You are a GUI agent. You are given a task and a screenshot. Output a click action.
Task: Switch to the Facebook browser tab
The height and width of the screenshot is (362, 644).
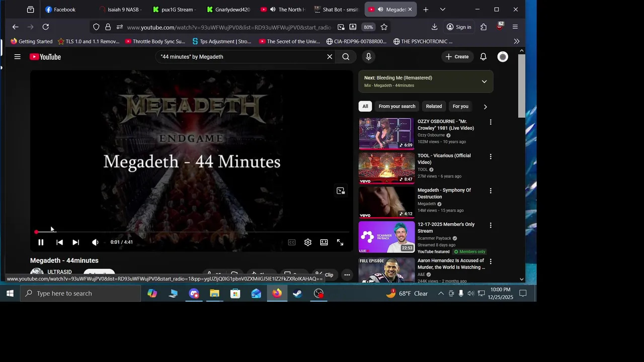(64, 10)
